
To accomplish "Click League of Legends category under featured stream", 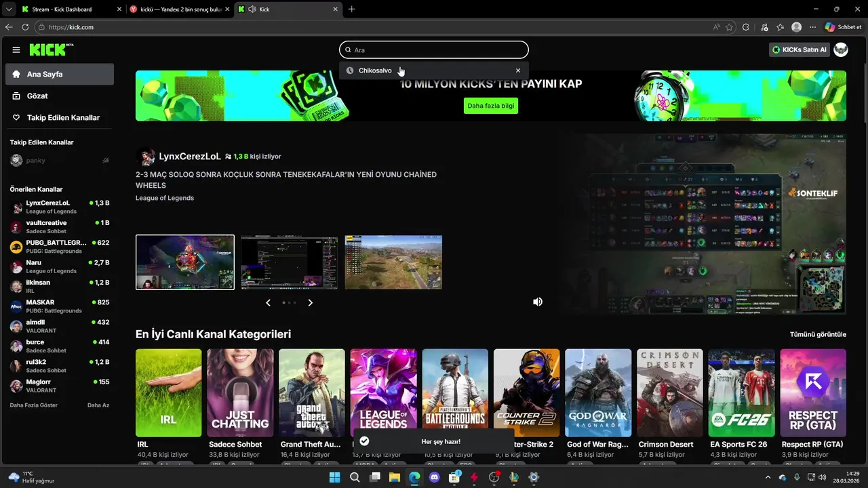I will pyautogui.click(x=165, y=198).
